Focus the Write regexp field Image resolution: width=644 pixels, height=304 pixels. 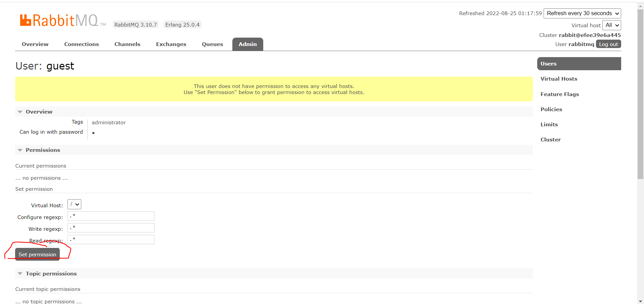[111, 228]
